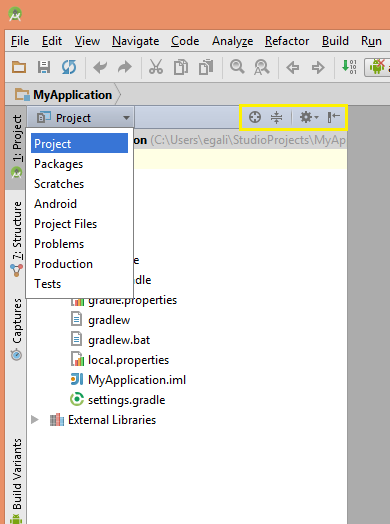Click the Cut scissors icon
This screenshot has width=390, height=524.
[156, 67]
